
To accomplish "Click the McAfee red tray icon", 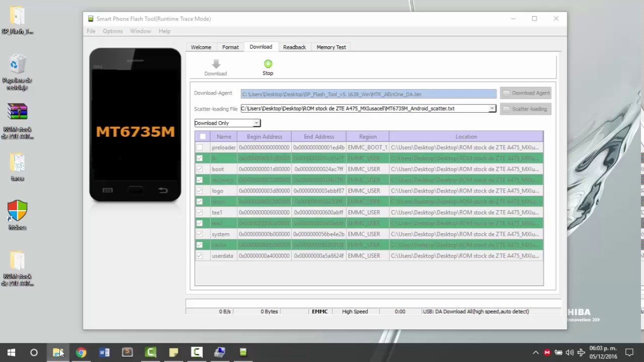I will pos(547,352).
